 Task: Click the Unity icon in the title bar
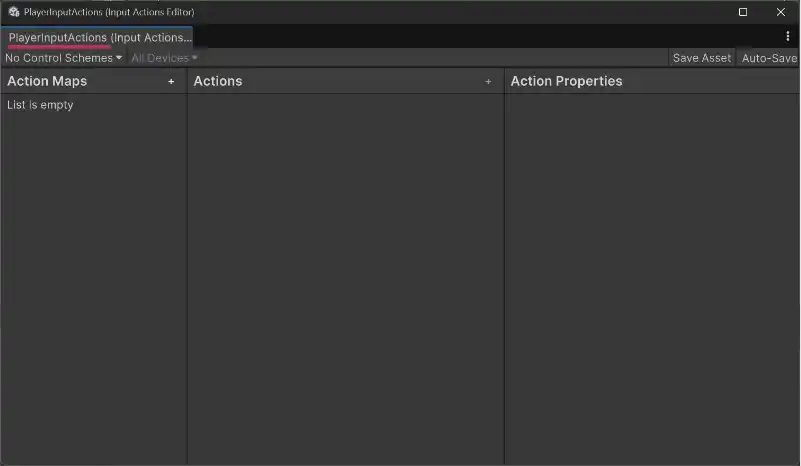pyautogui.click(x=14, y=12)
